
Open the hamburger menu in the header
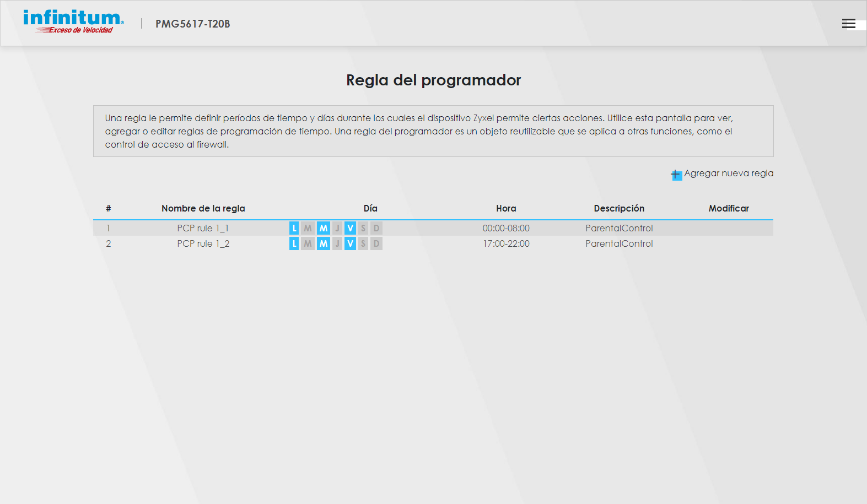pyautogui.click(x=848, y=24)
